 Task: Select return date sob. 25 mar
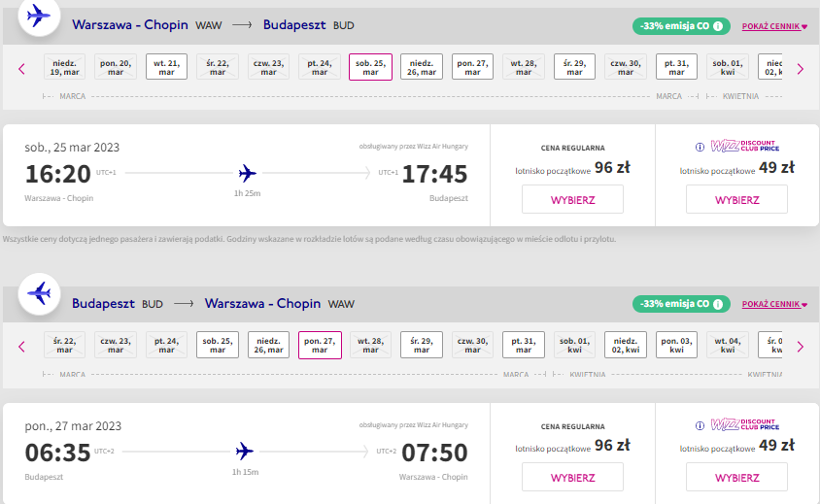218,345
